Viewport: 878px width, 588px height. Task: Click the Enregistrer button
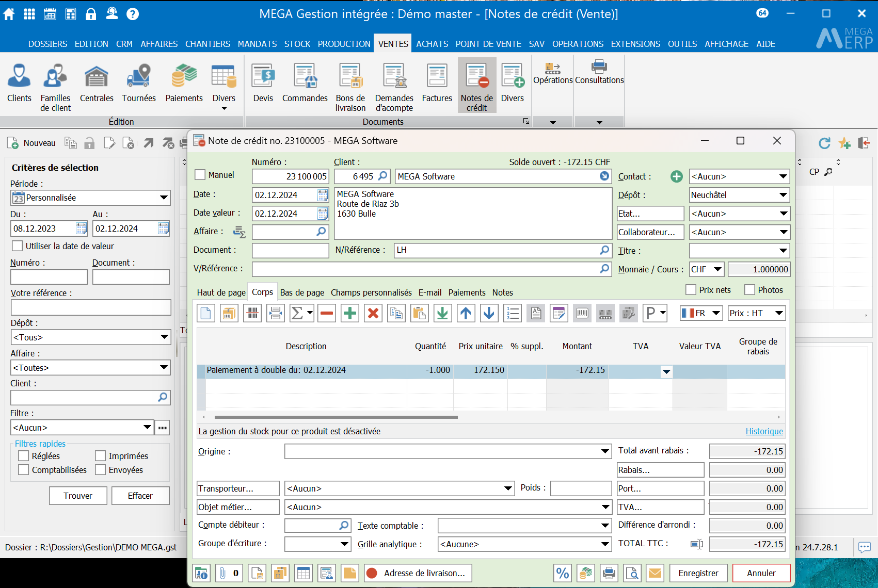pyautogui.click(x=698, y=573)
